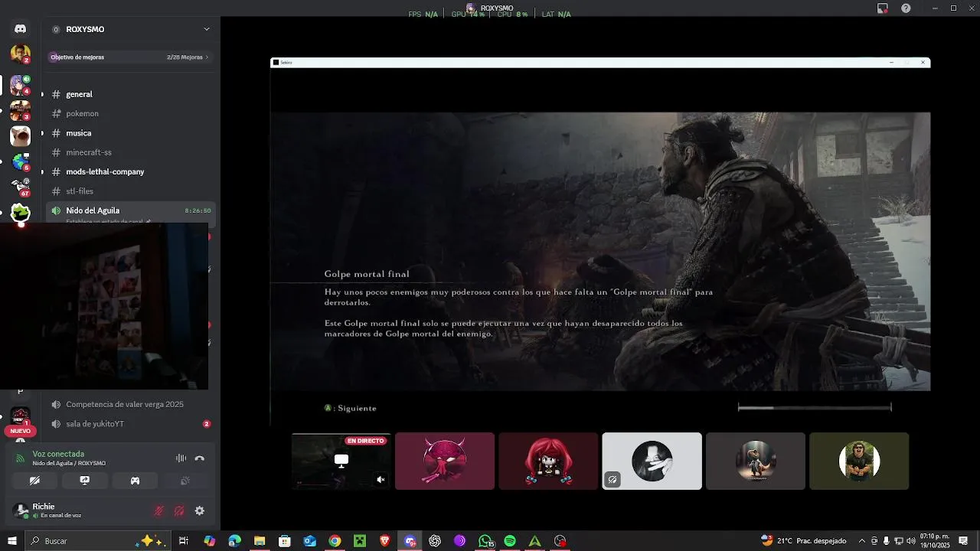Open the server icon with 67 badge
The image size is (980, 551).
pyautogui.click(x=21, y=186)
